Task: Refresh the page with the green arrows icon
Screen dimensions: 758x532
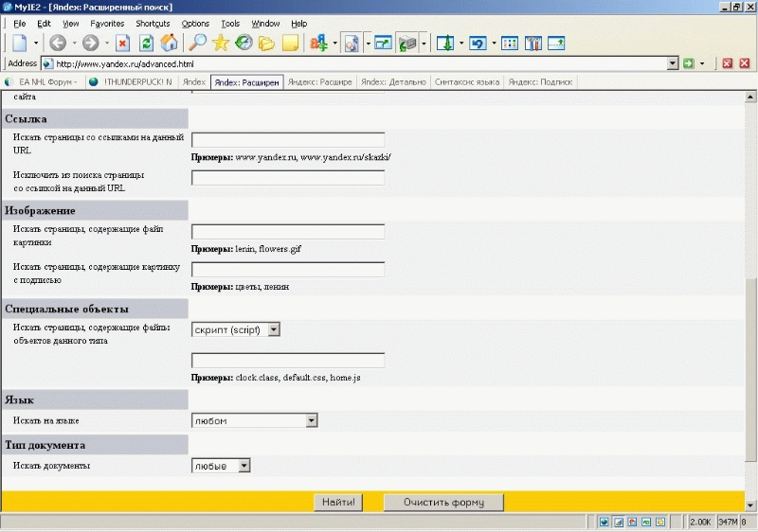Action: (x=146, y=43)
